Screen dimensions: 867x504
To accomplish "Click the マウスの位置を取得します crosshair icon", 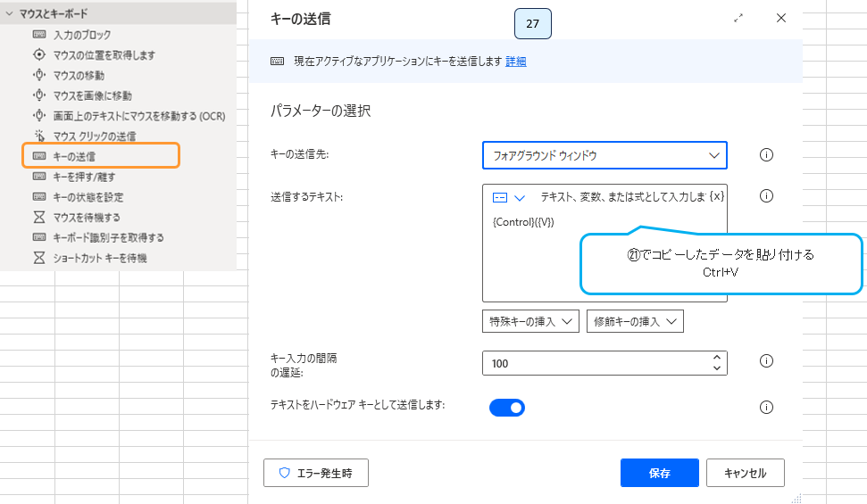I will [x=38, y=54].
